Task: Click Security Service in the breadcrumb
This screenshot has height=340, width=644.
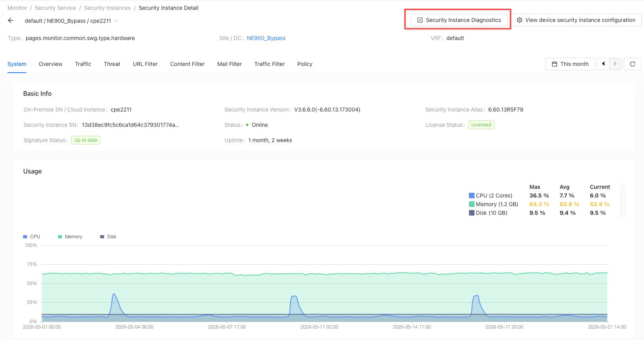Action: (x=55, y=8)
